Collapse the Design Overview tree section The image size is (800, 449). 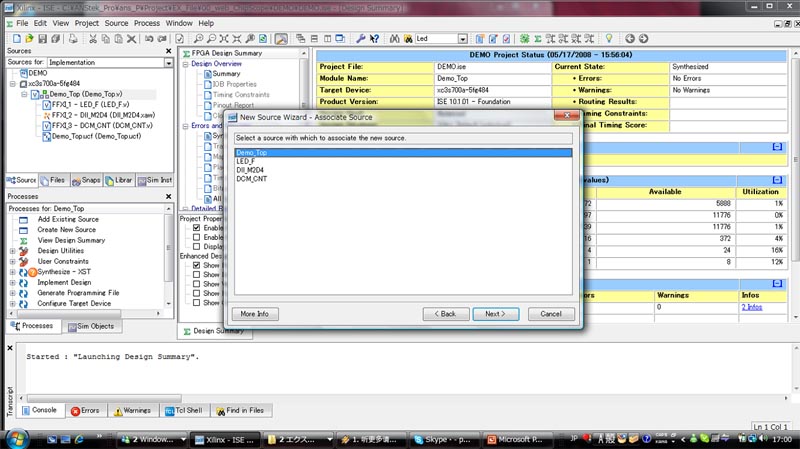pos(186,64)
